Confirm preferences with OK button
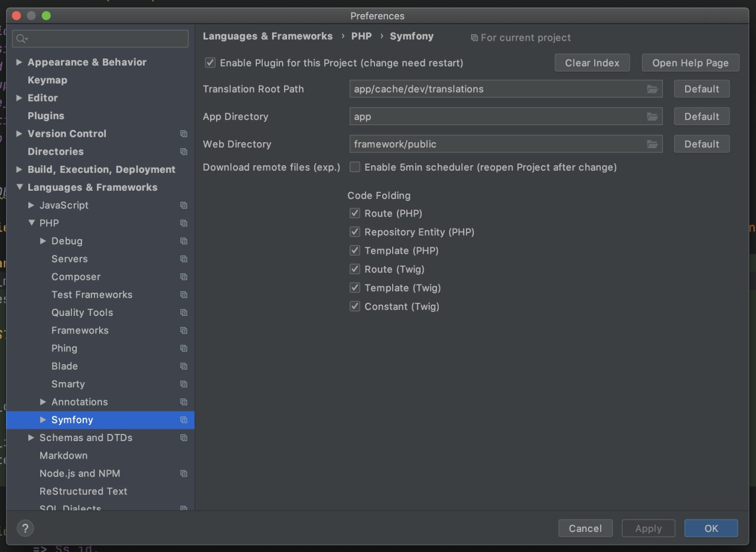Image resolution: width=756 pixels, height=552 pixels. coord(711,528)
